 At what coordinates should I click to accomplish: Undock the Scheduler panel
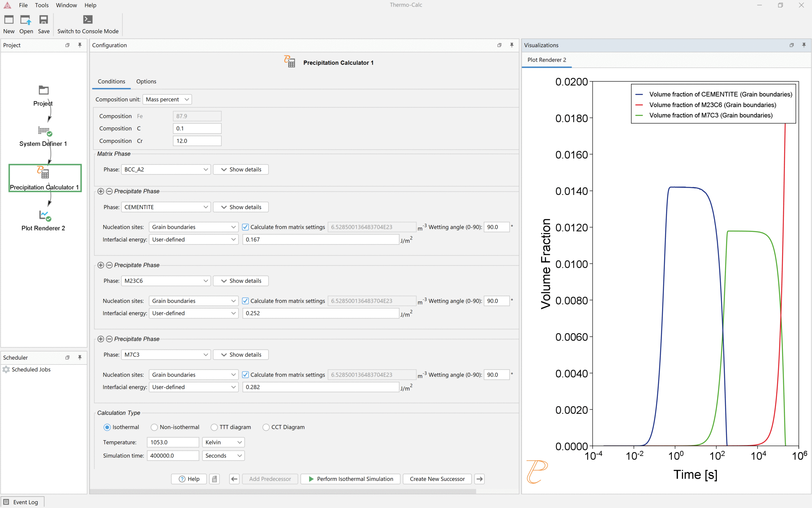[x=68, y=358]
